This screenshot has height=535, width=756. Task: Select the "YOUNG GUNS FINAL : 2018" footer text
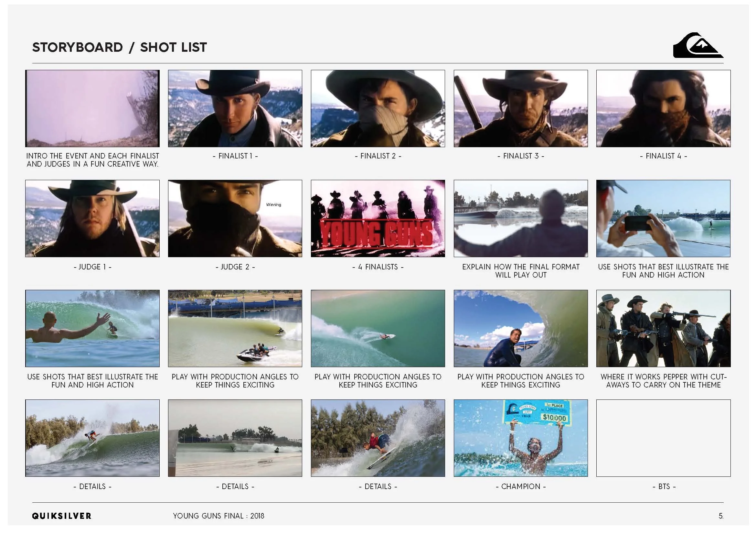218,516
